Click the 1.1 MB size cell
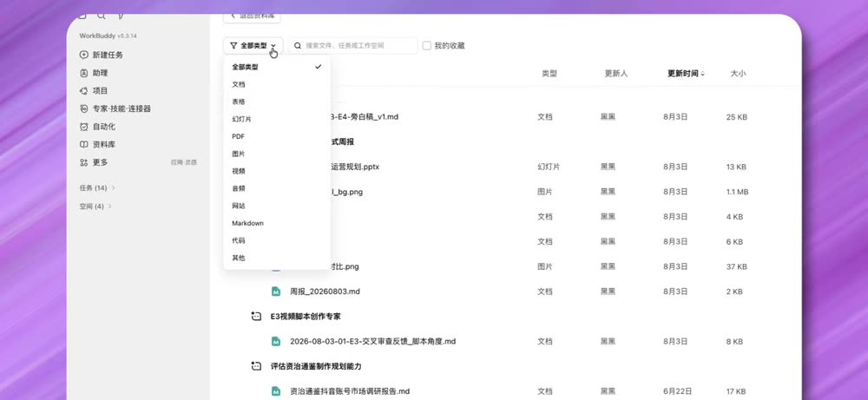Viewport: 868px width, 400px height. point(737,192)
